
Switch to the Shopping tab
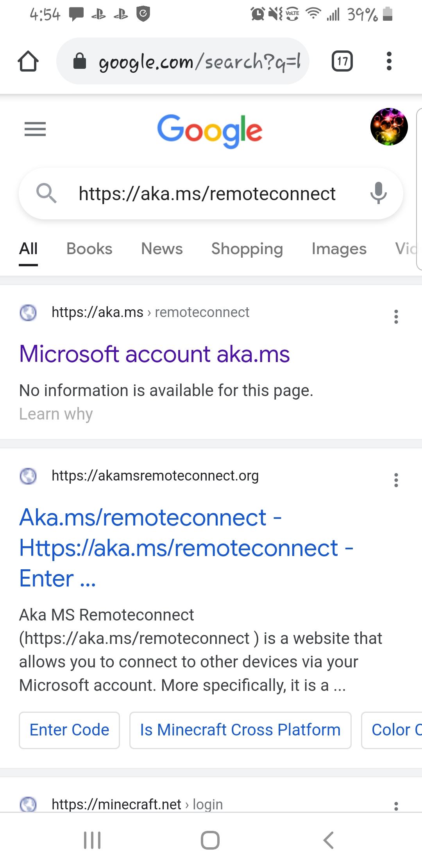pyautogui.click(x=247, y=249)
